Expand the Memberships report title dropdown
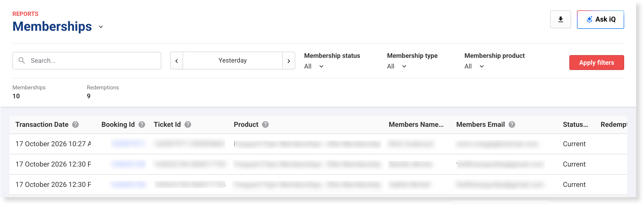The height and width of the screenshot is (205, 644). coord(101,27)
